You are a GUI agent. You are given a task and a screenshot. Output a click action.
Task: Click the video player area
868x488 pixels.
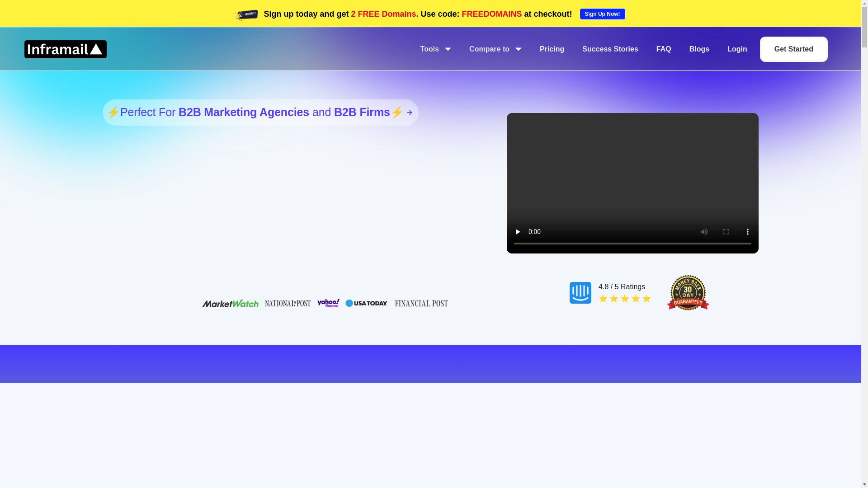[632, 183]
